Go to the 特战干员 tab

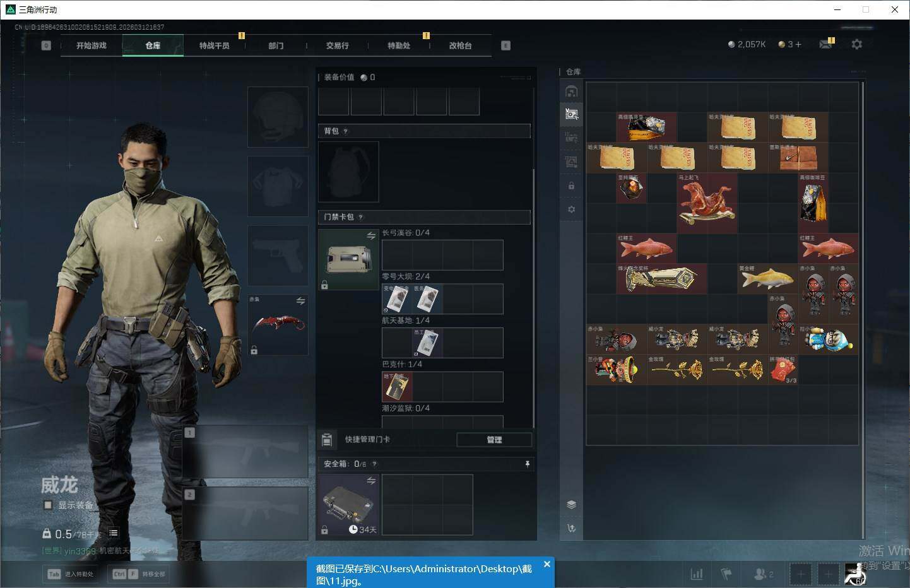pyautogui.click(x=215, y=45)
